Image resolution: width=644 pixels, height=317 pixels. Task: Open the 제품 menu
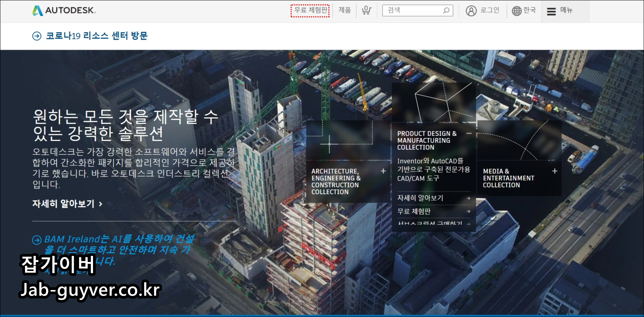tap(345, 10)
